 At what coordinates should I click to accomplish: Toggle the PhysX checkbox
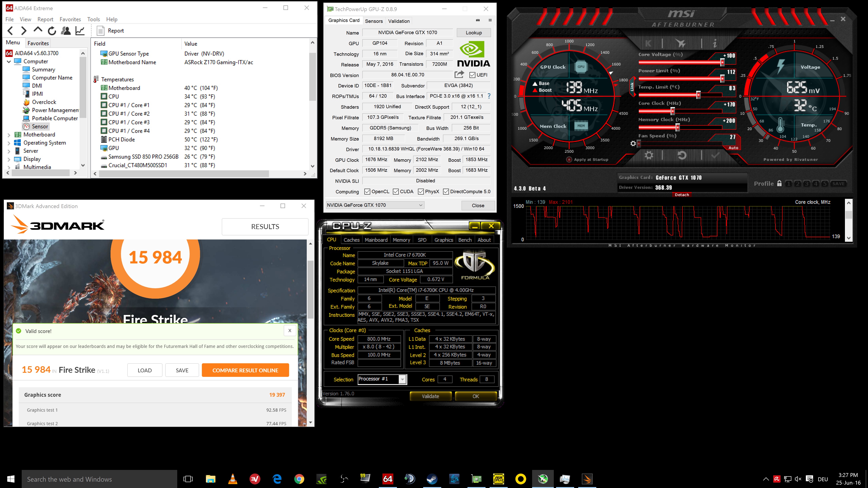click(x=421, y=192)
